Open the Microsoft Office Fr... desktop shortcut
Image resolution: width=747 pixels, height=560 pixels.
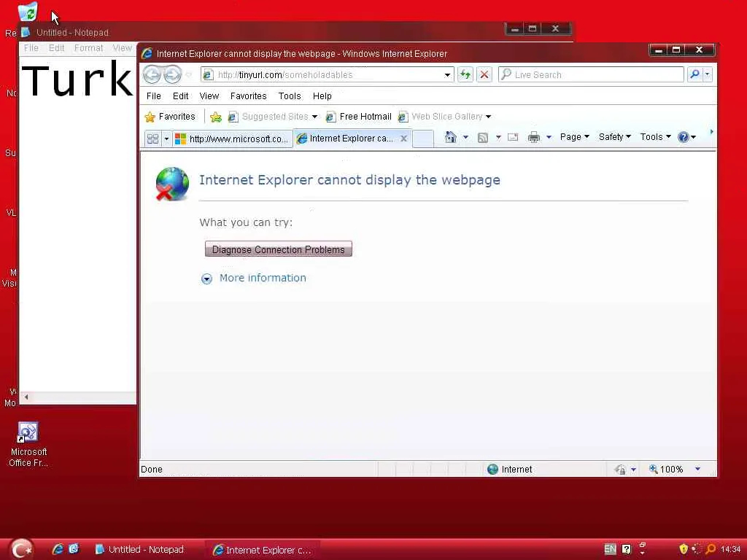28,444
